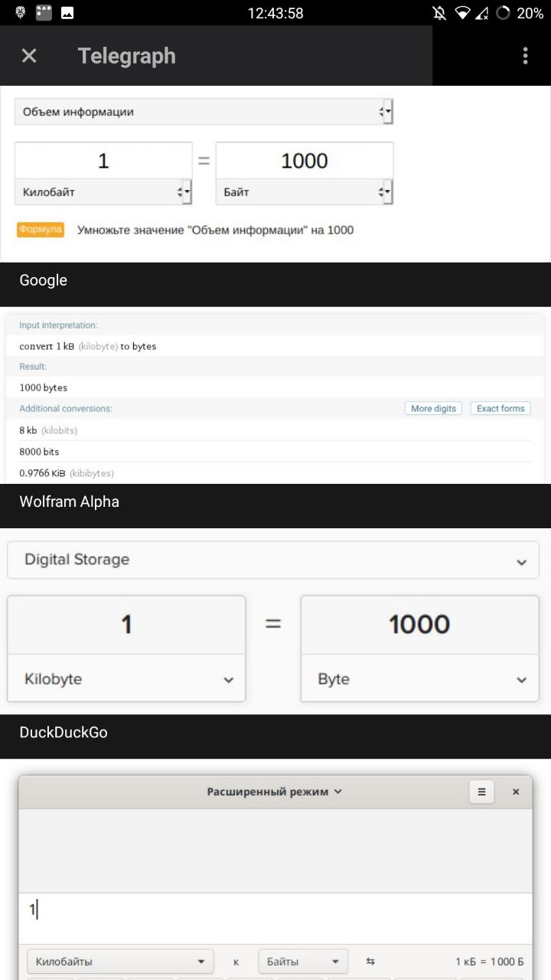This screenshot has height=980, width=551.
Task: Click the Telegraph title text
Action: point(127,56)
